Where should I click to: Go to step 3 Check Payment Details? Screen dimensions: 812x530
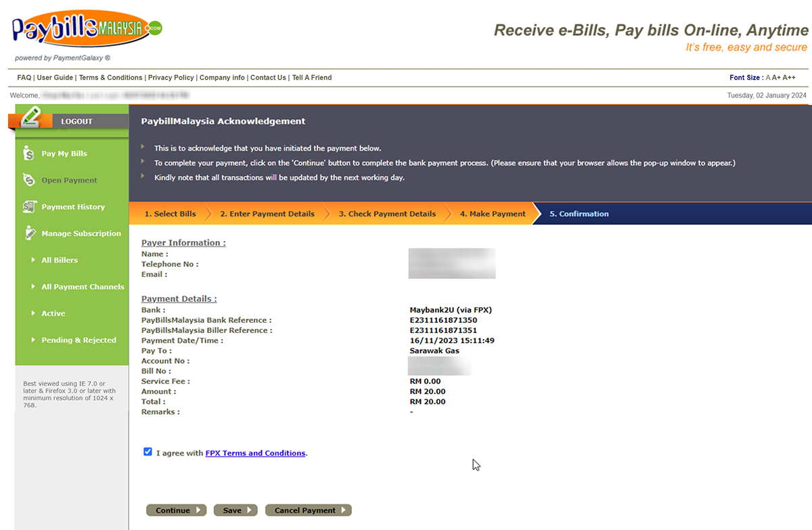click(387, 214)
